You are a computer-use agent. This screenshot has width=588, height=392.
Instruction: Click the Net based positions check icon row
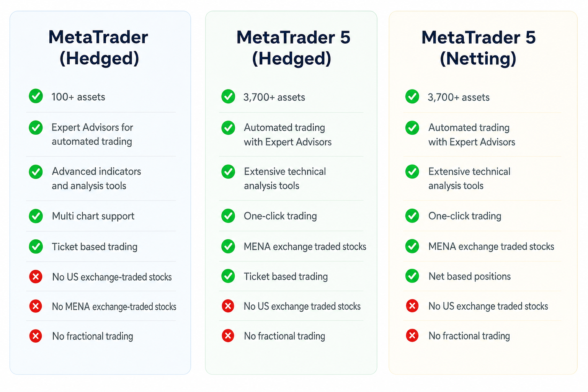(482, 276)
